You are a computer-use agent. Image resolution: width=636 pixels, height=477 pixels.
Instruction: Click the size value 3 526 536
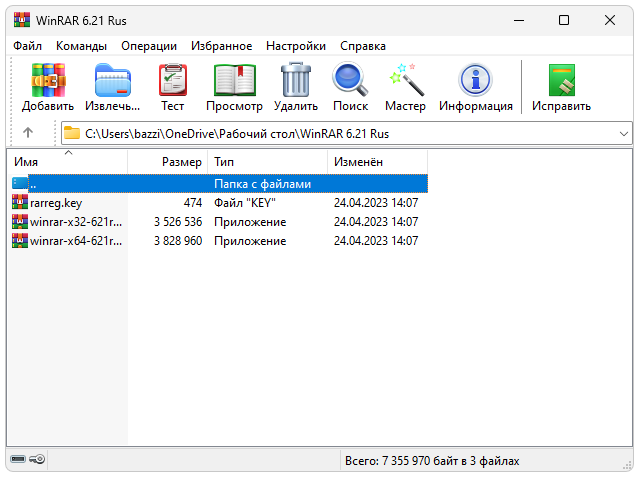(178, 221)
